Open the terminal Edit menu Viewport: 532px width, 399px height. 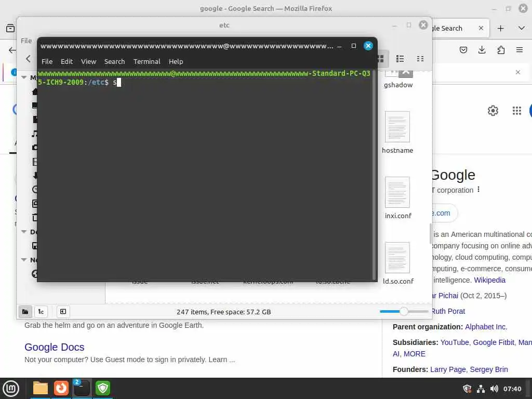pos(66,61)
